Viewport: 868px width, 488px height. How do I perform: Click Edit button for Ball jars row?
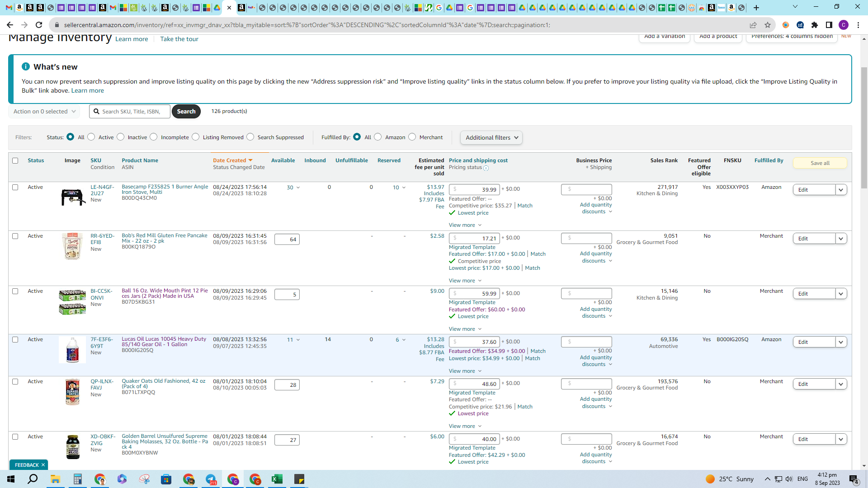[x=814, y=294]
